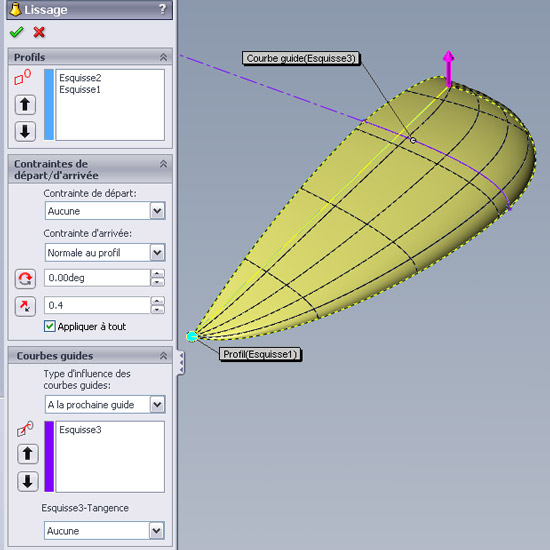
Task: Select Esquisse2 in the profiles list
Action: (80, 78)
